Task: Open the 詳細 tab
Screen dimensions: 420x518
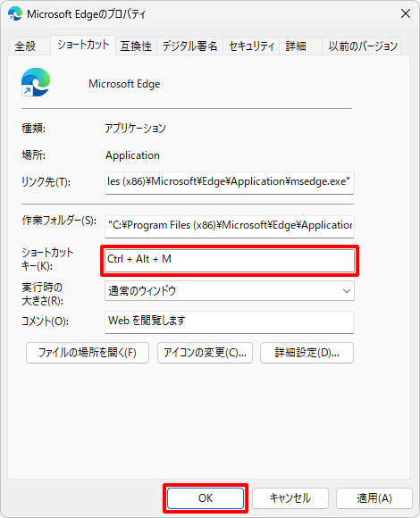Action: [x=296, y=46]
